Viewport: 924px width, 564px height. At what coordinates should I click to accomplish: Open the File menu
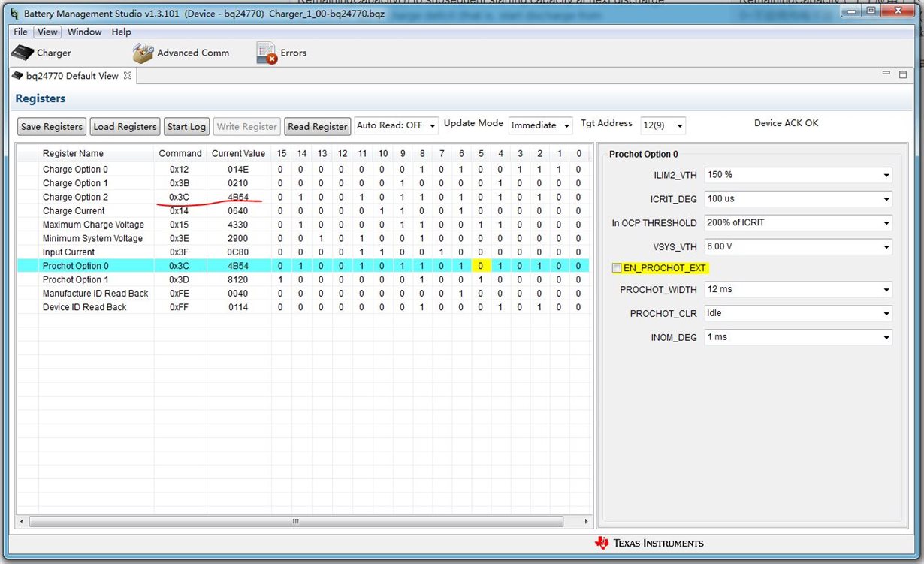(x=20, y=32)
